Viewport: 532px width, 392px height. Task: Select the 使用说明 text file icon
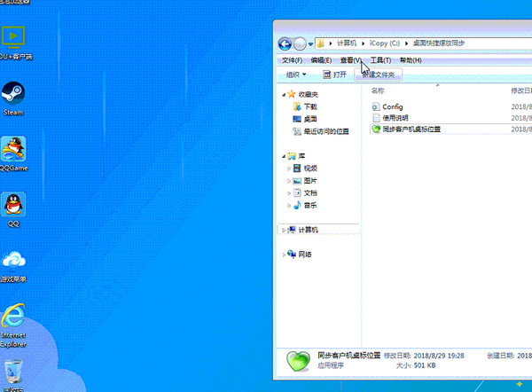click(x=376, y=118)
